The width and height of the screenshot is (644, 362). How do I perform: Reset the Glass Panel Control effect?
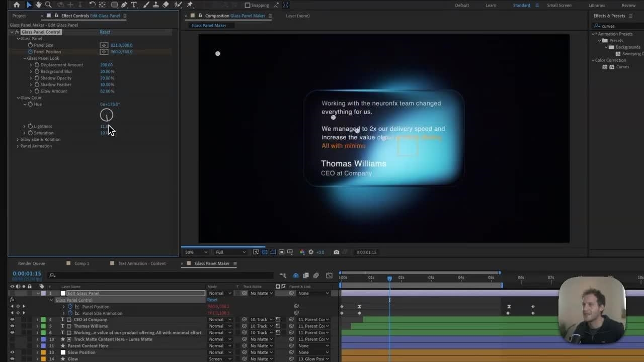tap(105, 32)
